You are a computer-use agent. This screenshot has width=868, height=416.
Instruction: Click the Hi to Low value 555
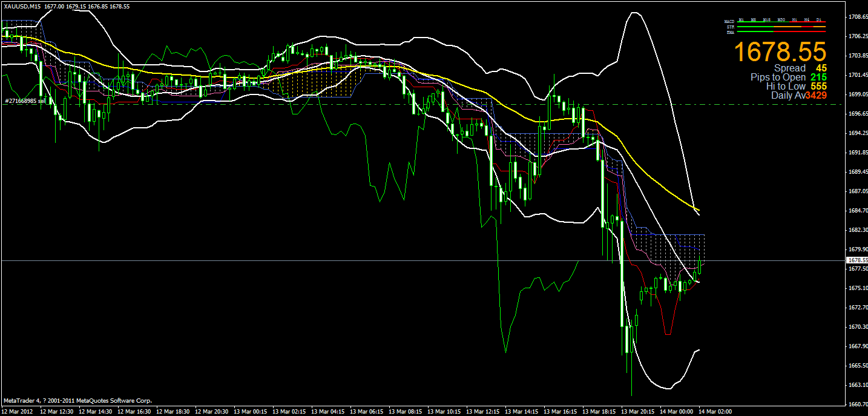[818, 87]
